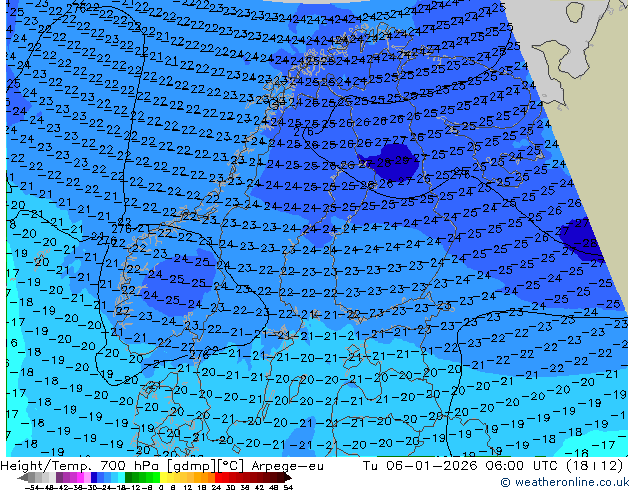Click the '(18+12)' run offset text
Viewport: 634px width, 490px height.
coord(595,466)
